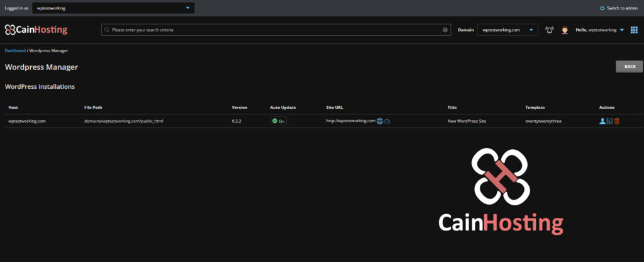Open the apps grid menu icon

(x=634, y=30)
